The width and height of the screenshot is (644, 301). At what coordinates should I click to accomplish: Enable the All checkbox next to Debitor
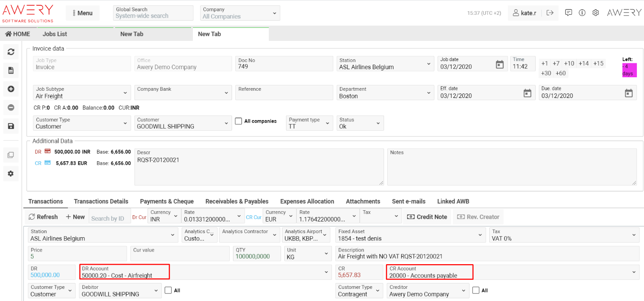point(168,291)
